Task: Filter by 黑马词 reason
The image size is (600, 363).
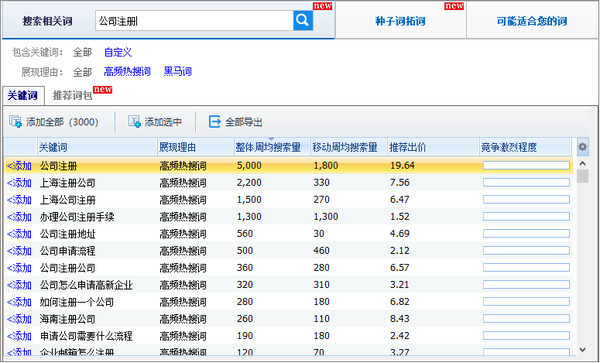Action: (178, 72)
